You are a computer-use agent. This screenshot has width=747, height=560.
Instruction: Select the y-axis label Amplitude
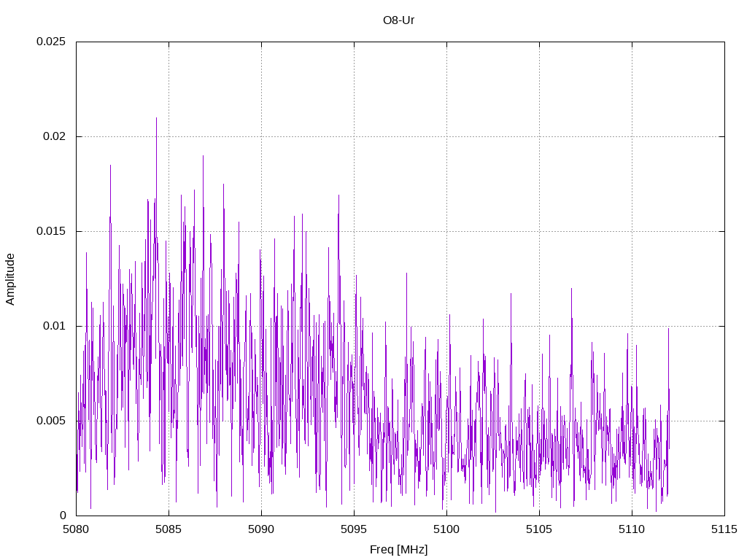click(x=10, y=279)
